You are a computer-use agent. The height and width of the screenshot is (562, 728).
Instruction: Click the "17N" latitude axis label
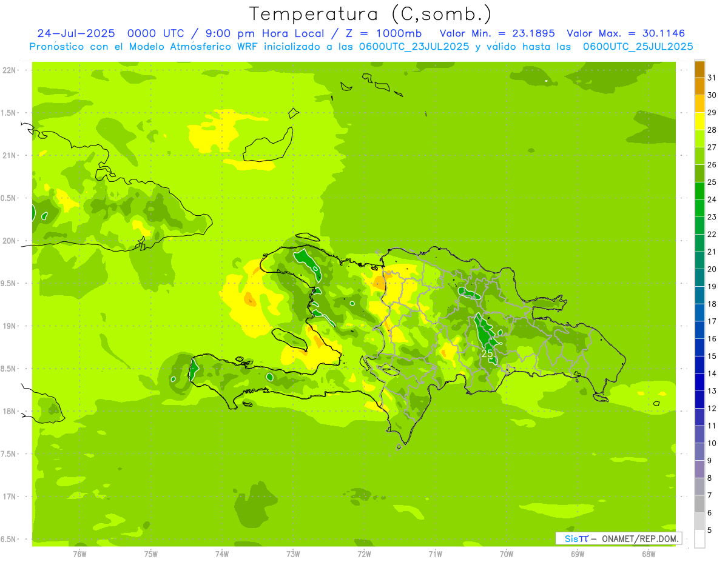9,497
